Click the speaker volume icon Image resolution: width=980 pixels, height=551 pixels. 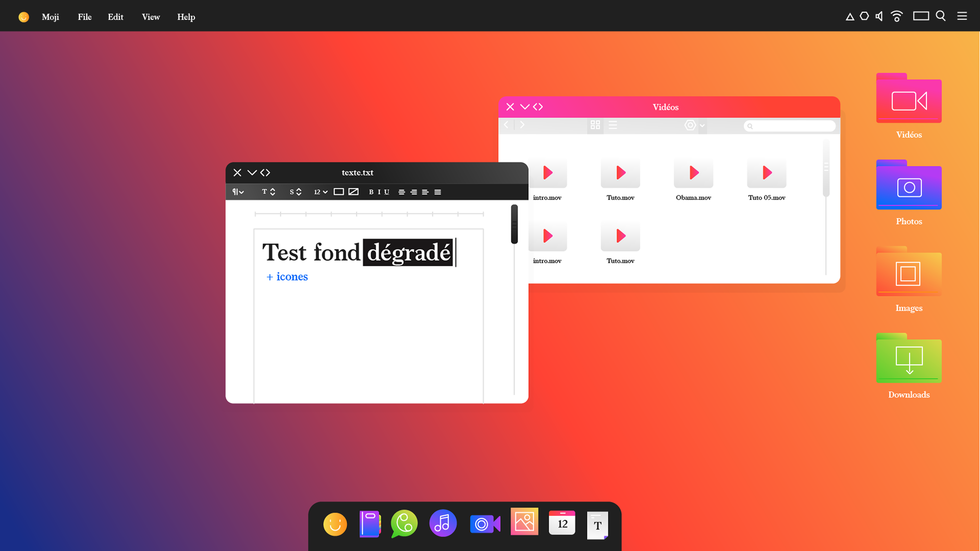[x=879, y=16]
